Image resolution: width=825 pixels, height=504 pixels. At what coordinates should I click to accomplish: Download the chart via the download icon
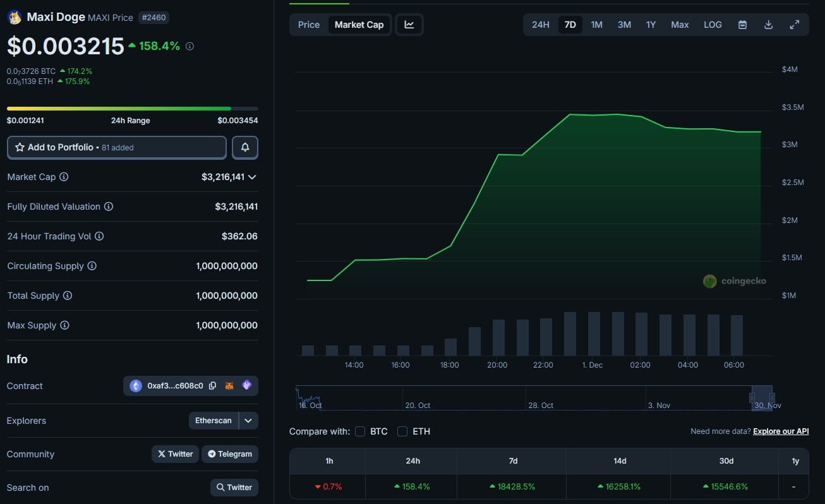768,24
